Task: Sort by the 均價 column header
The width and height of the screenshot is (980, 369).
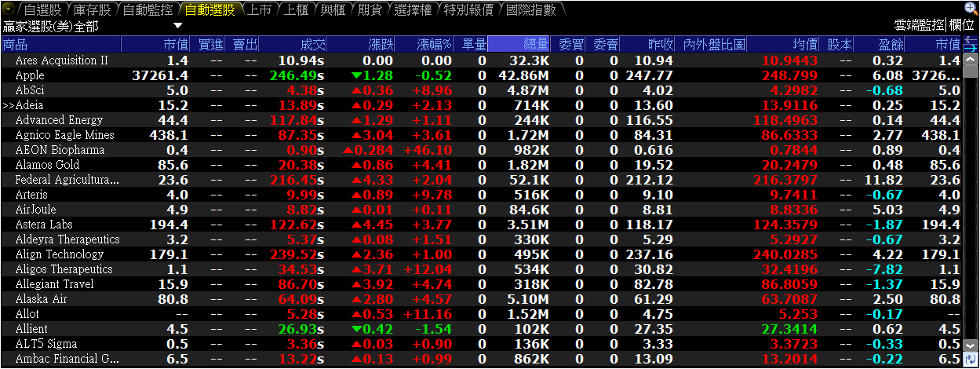Action: pos(785,44)
